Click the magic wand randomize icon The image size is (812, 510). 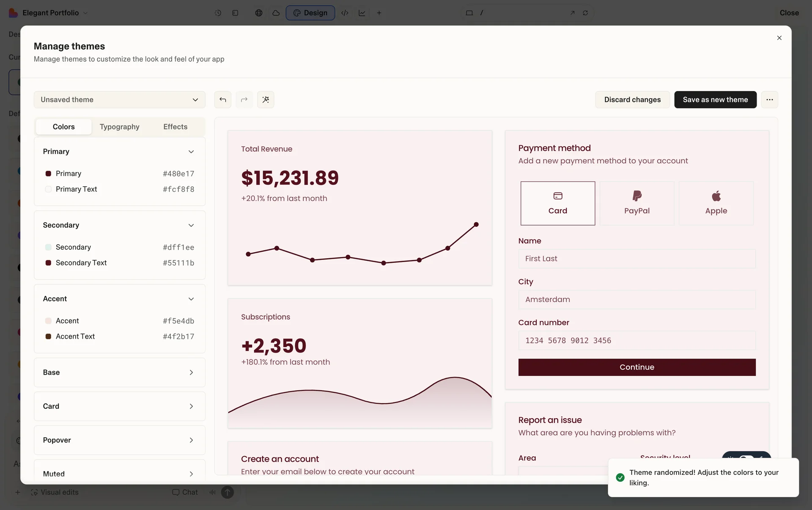coord(266,99)
